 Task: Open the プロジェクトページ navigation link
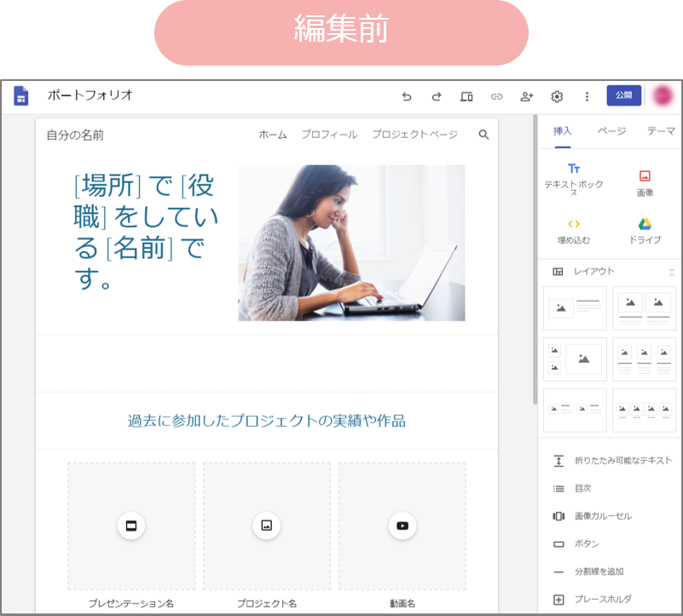tap(414, 135)
